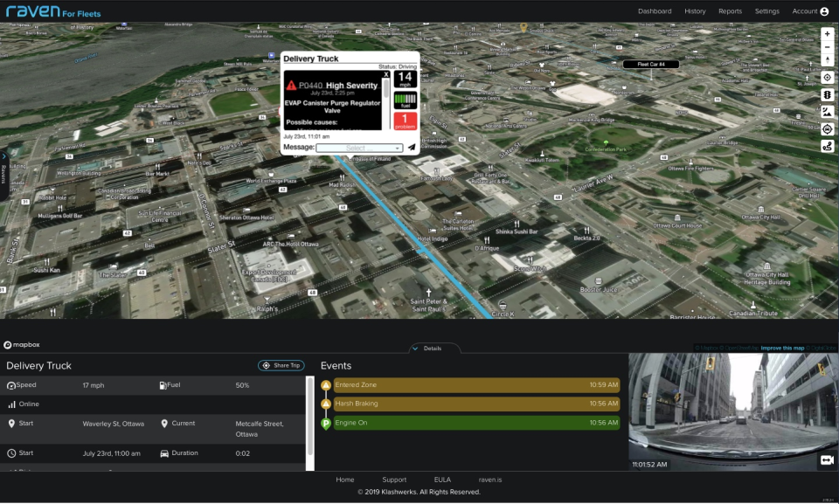Expand the left side panel arrow
The image size is (839, 504).
(4, 157)
